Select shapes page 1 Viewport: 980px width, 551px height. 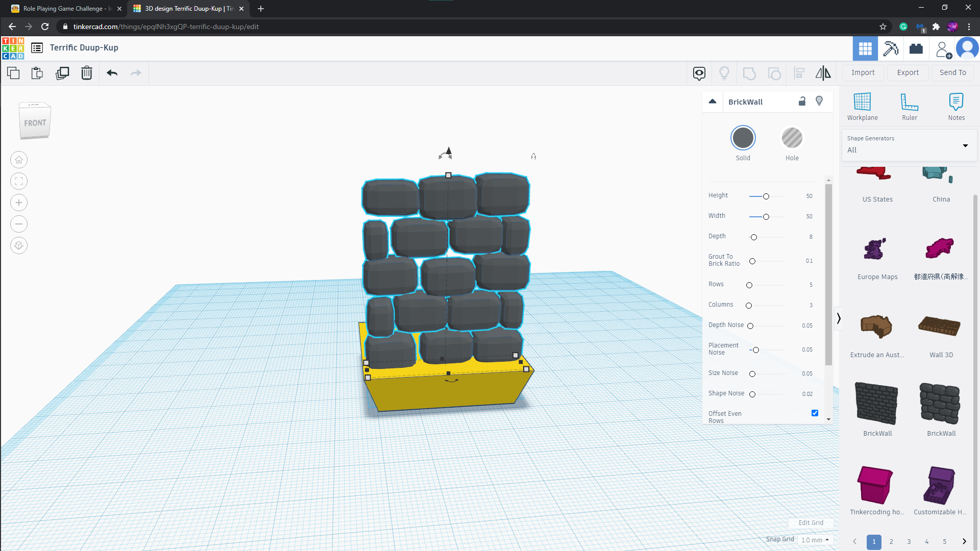tap(874, 542)
